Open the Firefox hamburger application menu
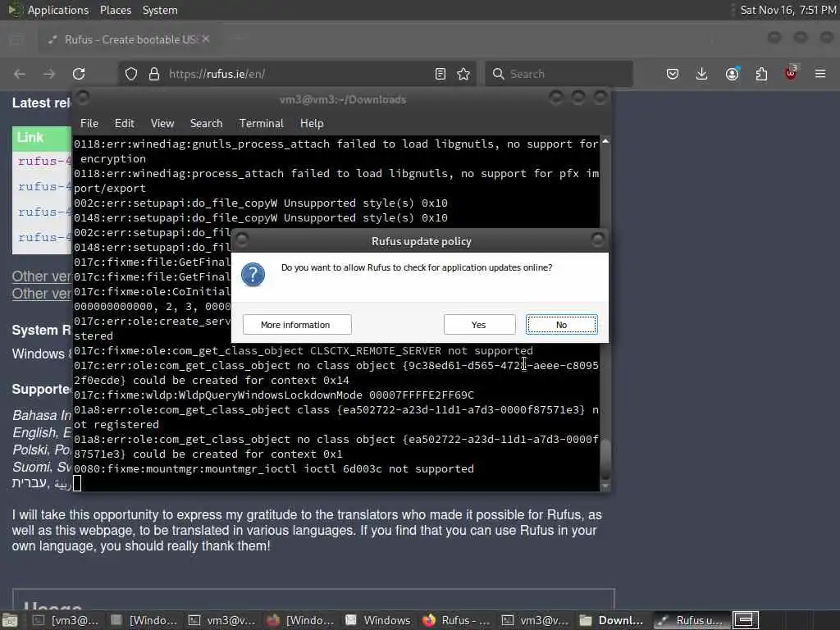Image resolution: width=840 pixels, height=630 pixels. (x=820, y=74)
